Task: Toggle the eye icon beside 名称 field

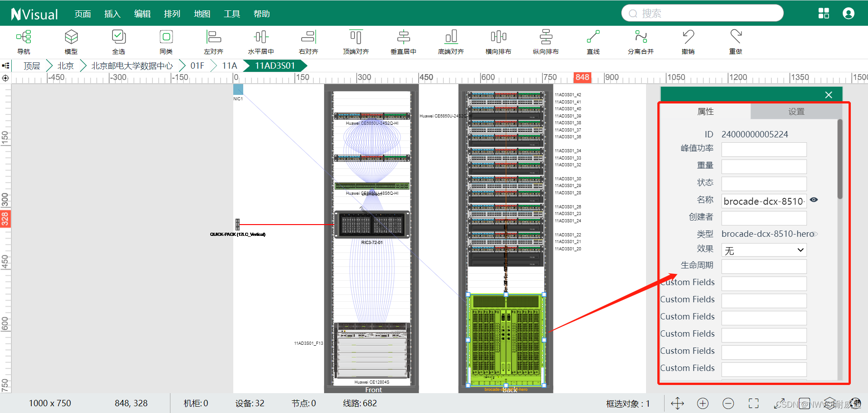Action: pyautogui.click(x=814, y=200)
